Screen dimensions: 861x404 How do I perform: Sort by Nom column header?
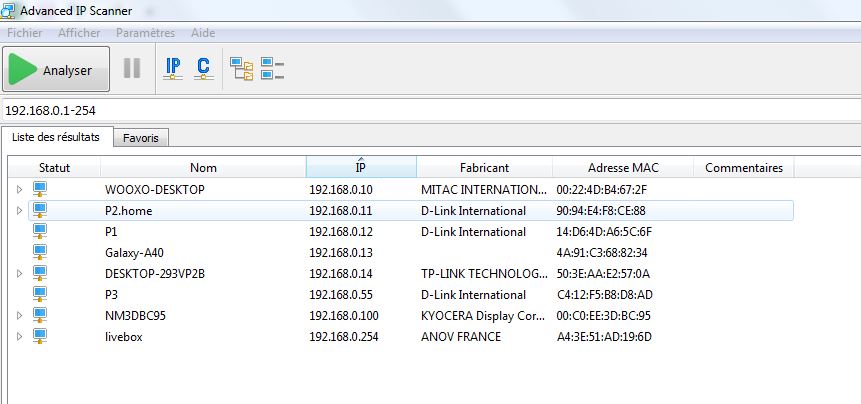click(203, 167)
